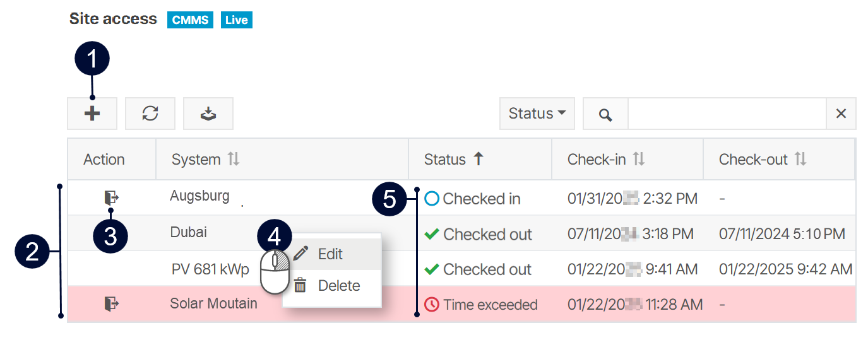This screenshot has height=340, width=868.
Task: Select the Augsburg system row
Action: [461, 198]
